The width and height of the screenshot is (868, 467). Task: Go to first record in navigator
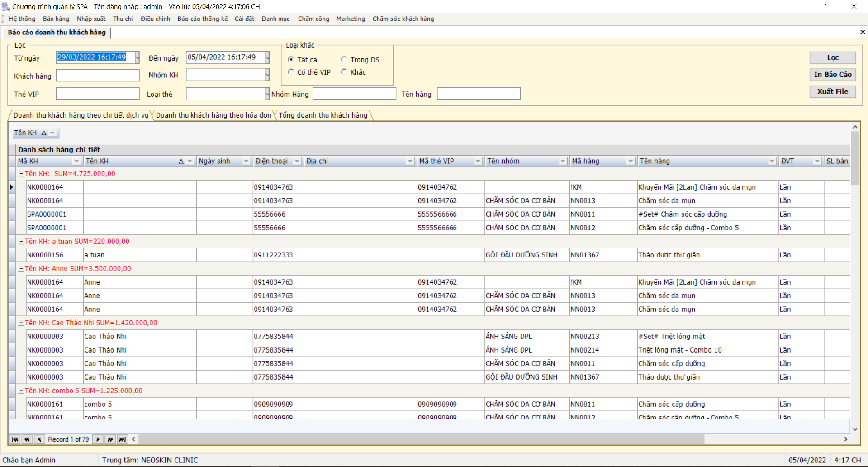15,439
